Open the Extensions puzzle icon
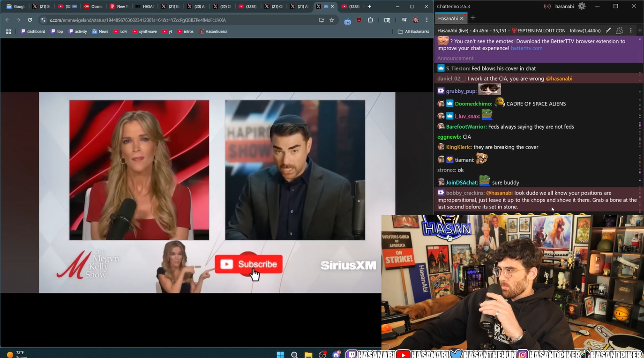Viewport: 644px width, 358px height. click(x=370, y=20)
